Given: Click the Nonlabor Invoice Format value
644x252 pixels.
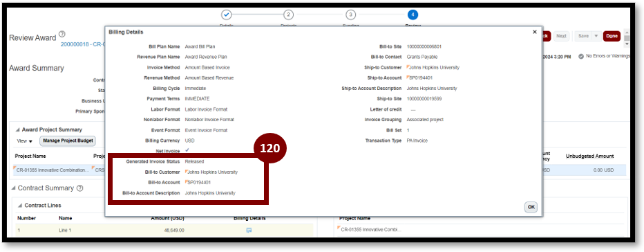Looking at the screenshot, I should pyautogui.click(x=209, y=120).
